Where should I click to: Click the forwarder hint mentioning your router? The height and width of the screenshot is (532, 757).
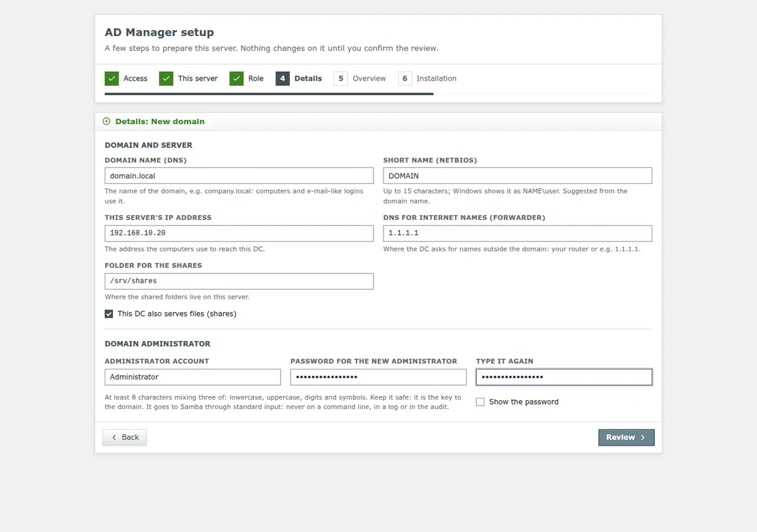point(512,249)
